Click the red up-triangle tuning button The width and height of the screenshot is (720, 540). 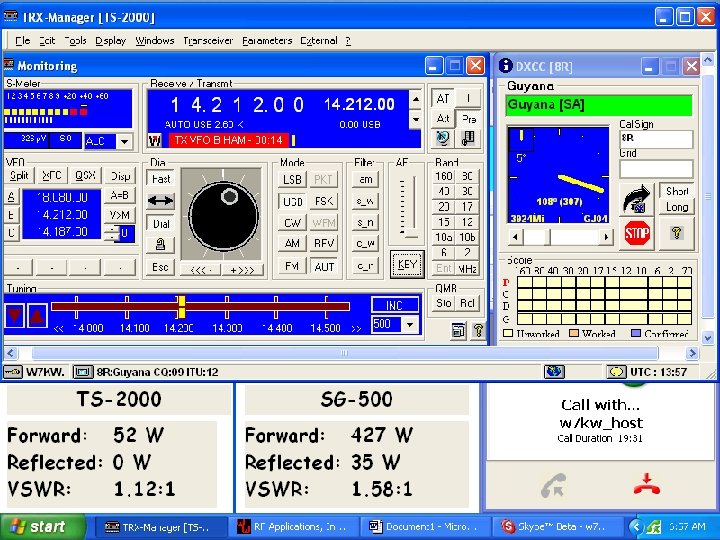click(38, 315)
